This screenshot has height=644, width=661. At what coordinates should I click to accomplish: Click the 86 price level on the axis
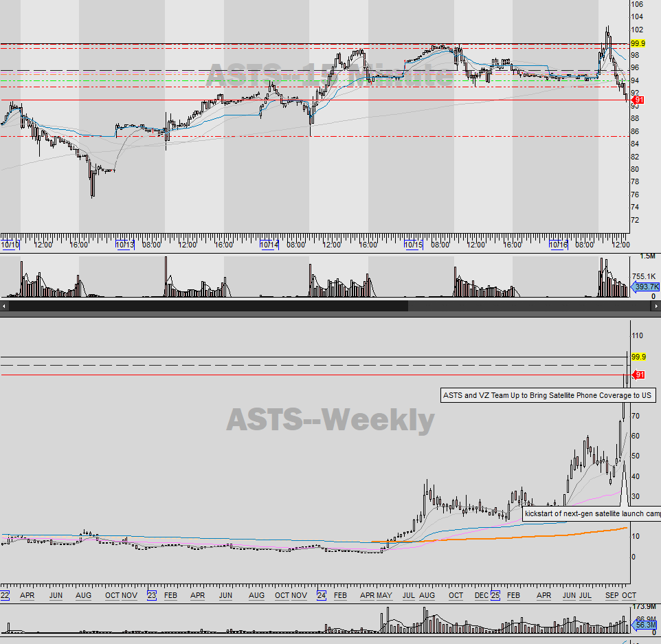pyautogui.click(x=635, y=131)
